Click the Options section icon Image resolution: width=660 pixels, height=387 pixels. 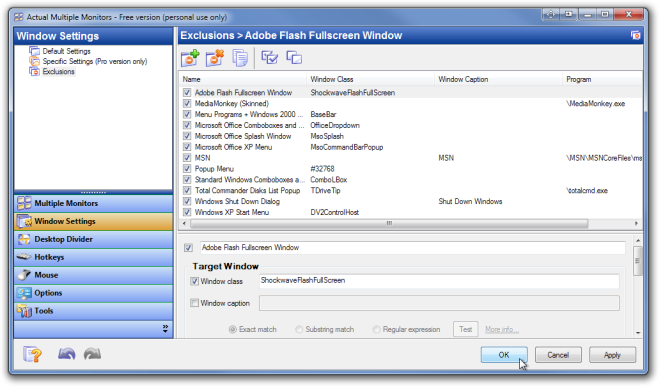point(24,293)
